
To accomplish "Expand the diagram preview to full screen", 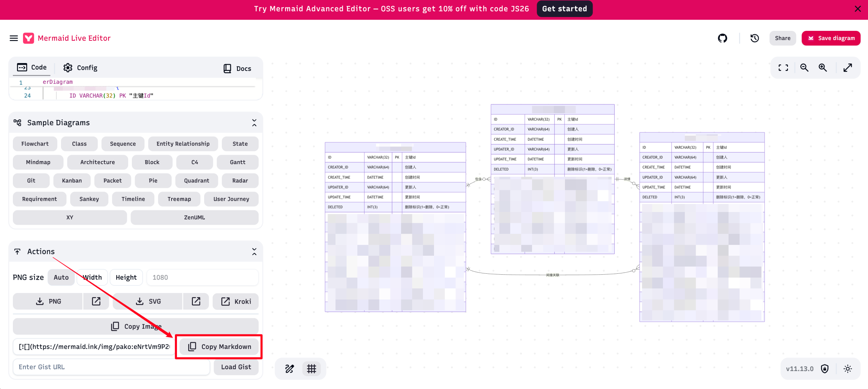I will click(848, 68).
